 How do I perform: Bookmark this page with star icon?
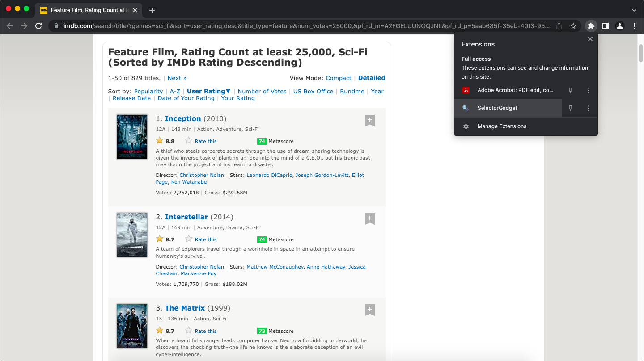[x=573, y=26]
